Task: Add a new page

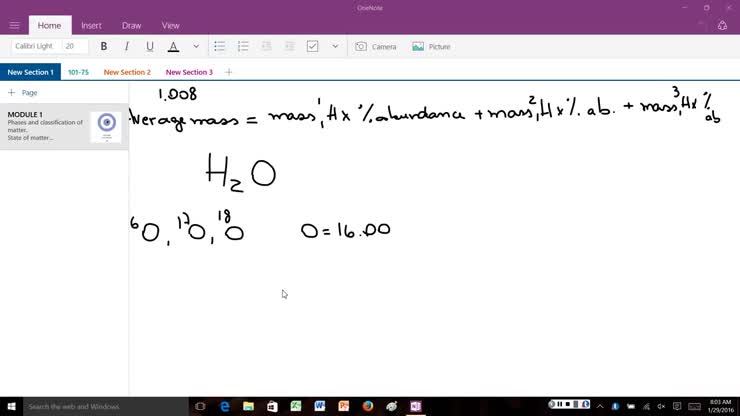Action: pyautogui.click(x=23, y=92)
